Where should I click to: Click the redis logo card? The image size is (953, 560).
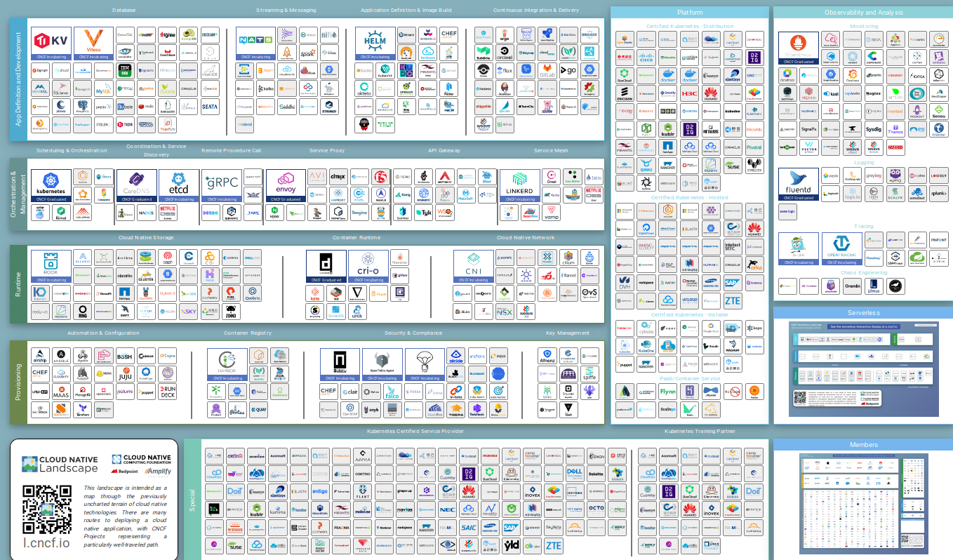click(x=146, y=107)
